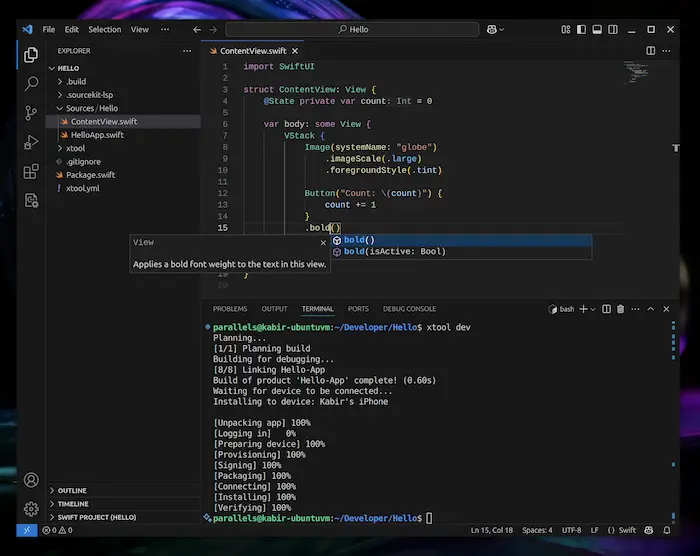The image size is (700, 556).
Task: Open the Run and Debug view
Action: coord(31,142)
